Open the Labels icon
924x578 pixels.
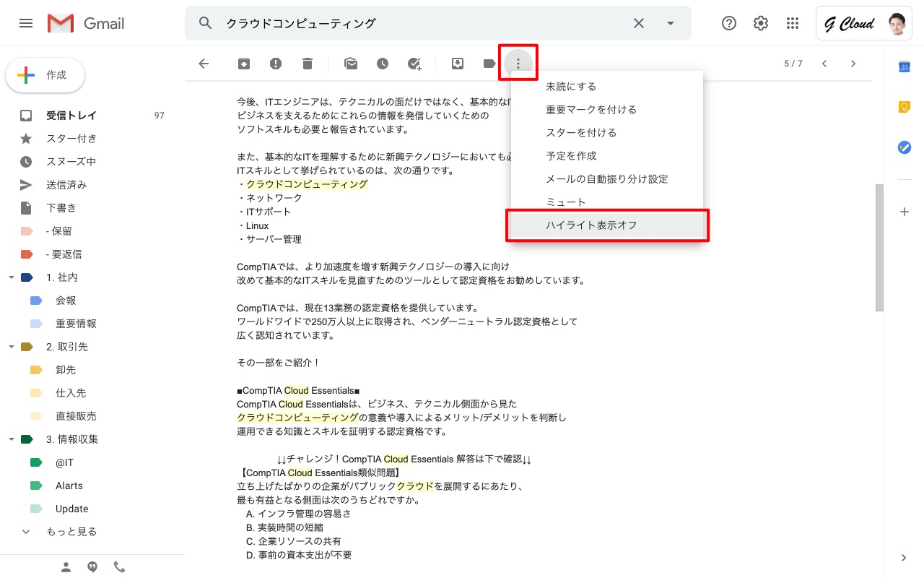489,64
